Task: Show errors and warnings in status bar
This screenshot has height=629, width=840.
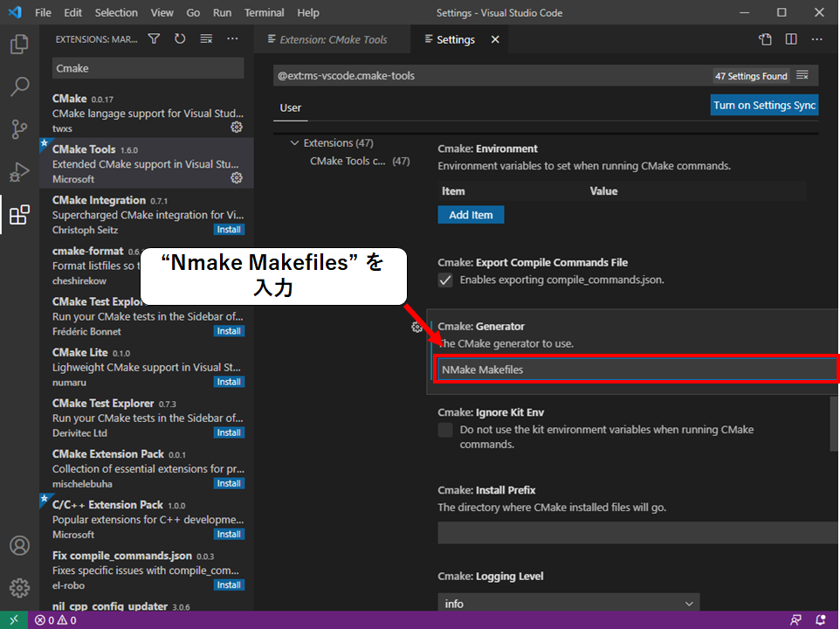Action: pos(56,620)
